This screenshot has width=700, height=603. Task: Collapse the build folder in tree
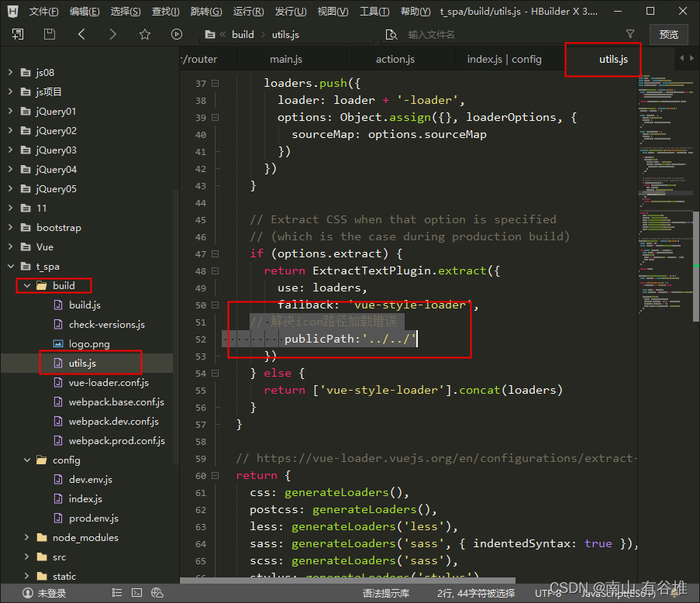27,285
